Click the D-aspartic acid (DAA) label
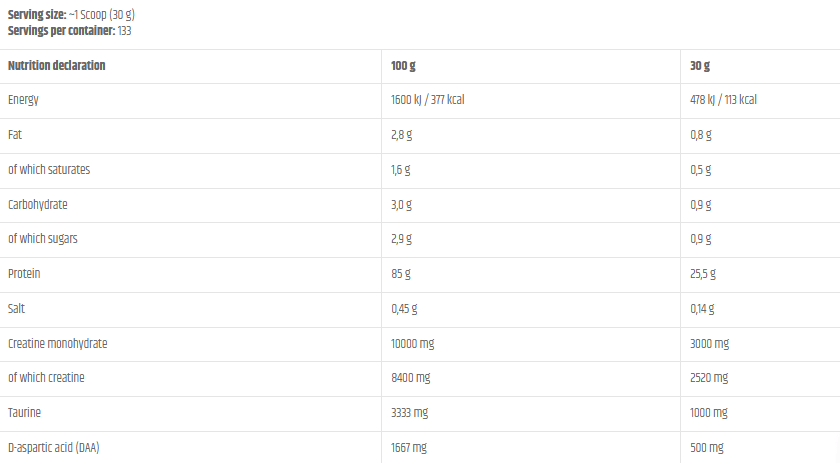This screenshot has width=840, height=463. tap(53, 447)
